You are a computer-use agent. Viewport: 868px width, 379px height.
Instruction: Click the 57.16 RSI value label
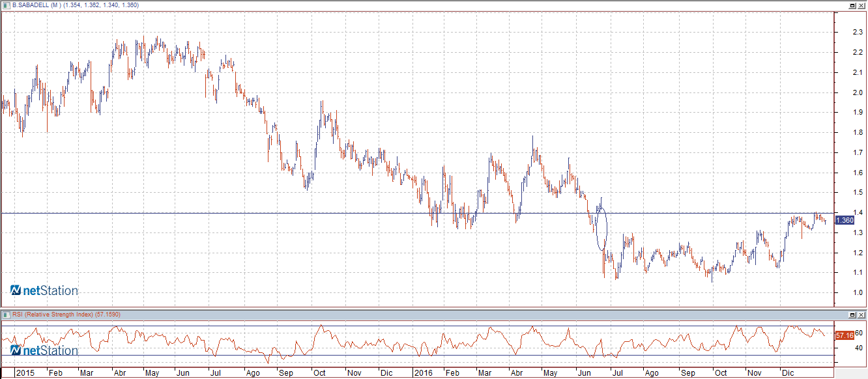(x=844, y=335)
